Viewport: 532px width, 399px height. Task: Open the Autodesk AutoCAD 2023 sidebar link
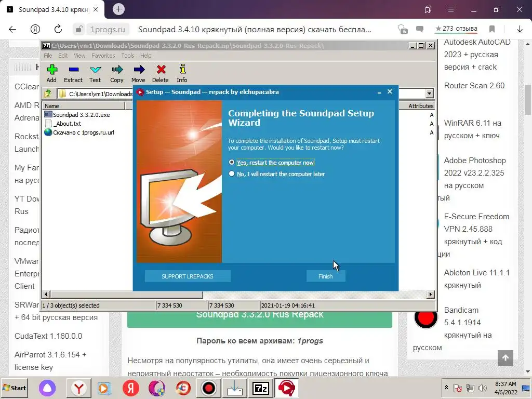point(477,54)
